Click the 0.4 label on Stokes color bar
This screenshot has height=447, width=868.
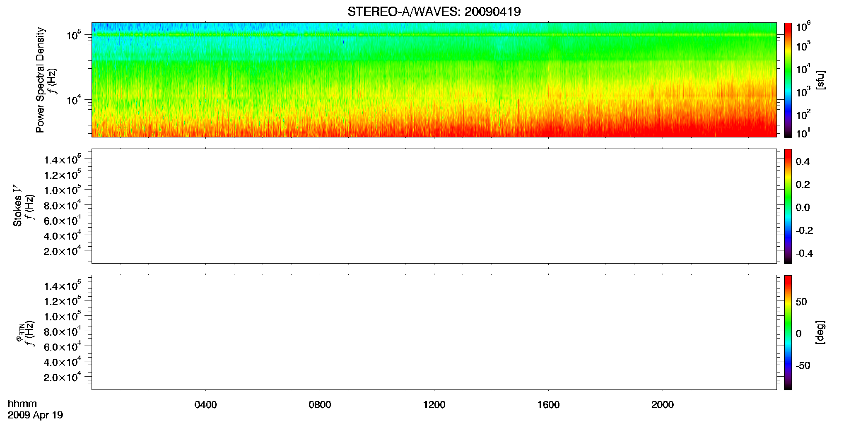[803, 162]
